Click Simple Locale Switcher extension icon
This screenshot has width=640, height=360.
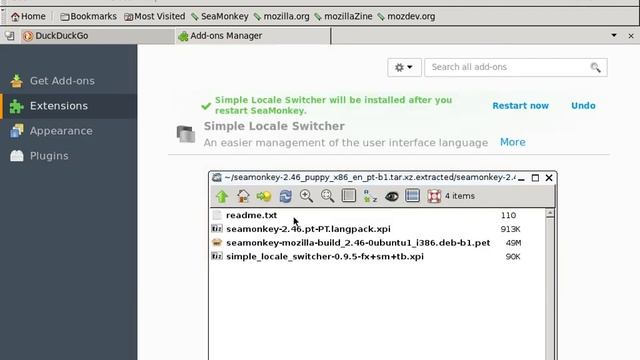[186, 134]
